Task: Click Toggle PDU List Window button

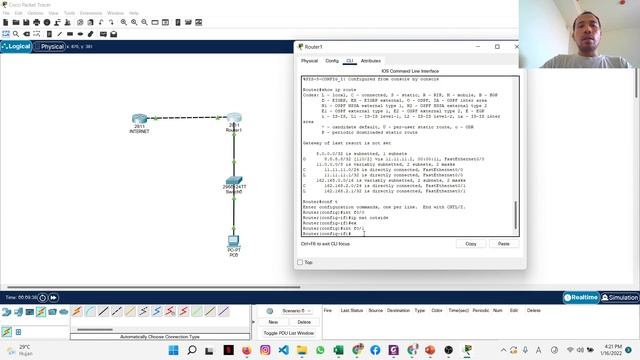Action: (289, 333)
